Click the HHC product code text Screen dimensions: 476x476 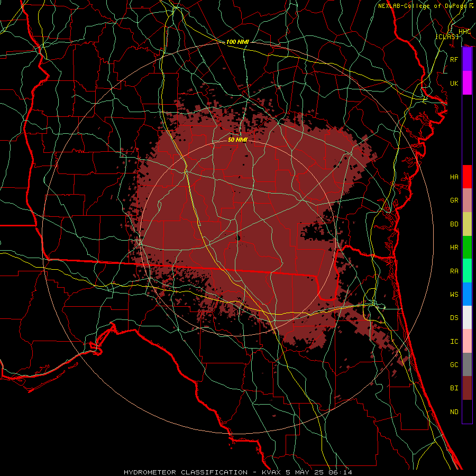[x=464, y=32]
